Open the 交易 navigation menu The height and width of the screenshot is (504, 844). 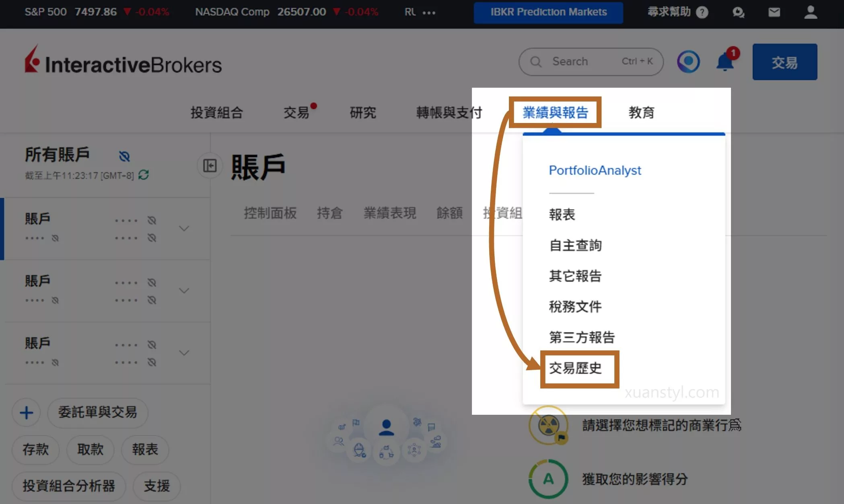[296, 113]
